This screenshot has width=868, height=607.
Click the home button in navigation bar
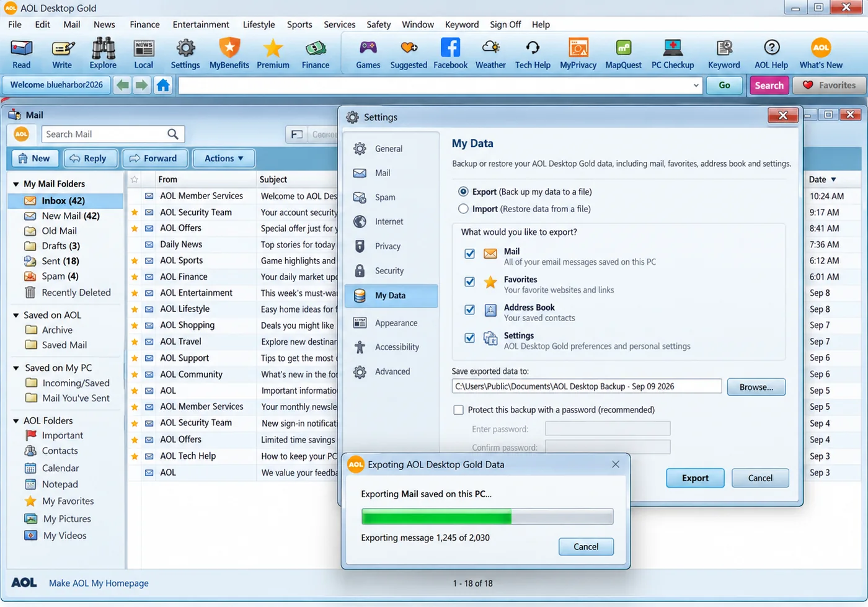[x=163, y=85]
